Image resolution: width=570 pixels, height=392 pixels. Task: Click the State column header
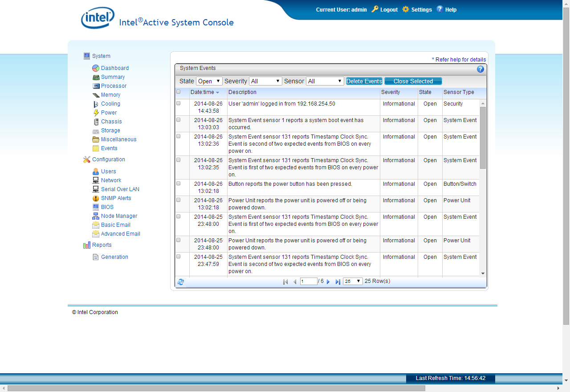(425, 92)
